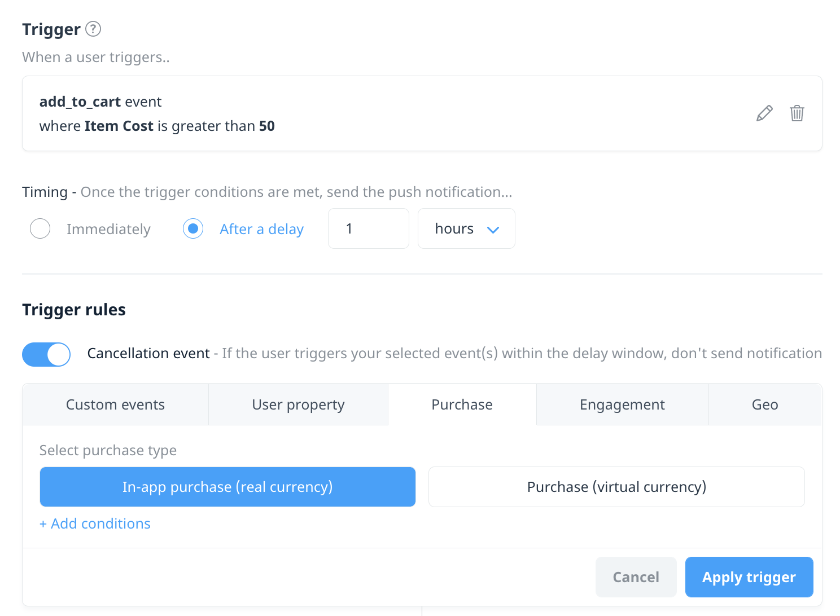840x616 pixels.
Task: Delete the add_to_cart trigger with trash icon
Action: coord(797,113)
